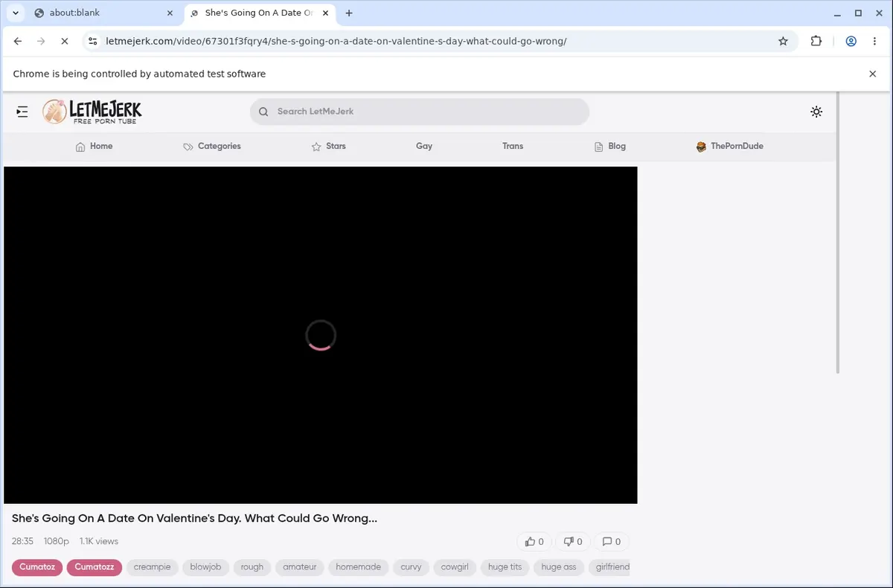The image size is (893, 588).
Task: Select the cowgirl tag
Action: click(455, 567)
